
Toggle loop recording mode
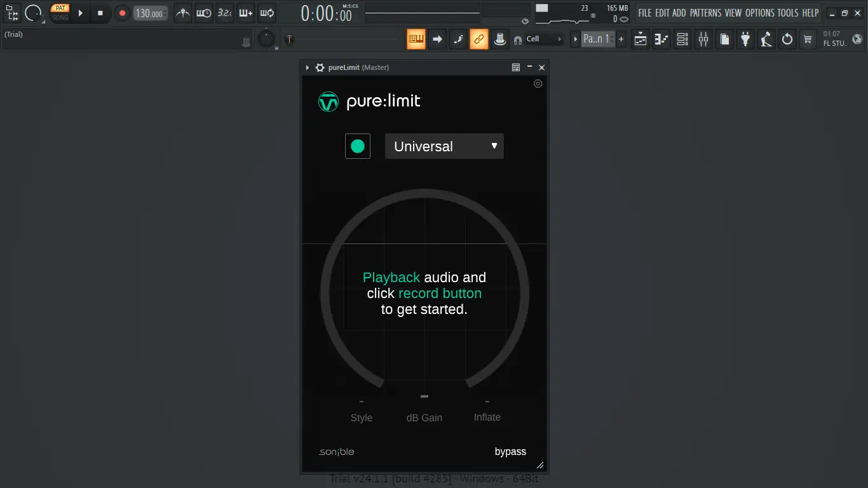[266, 13]
